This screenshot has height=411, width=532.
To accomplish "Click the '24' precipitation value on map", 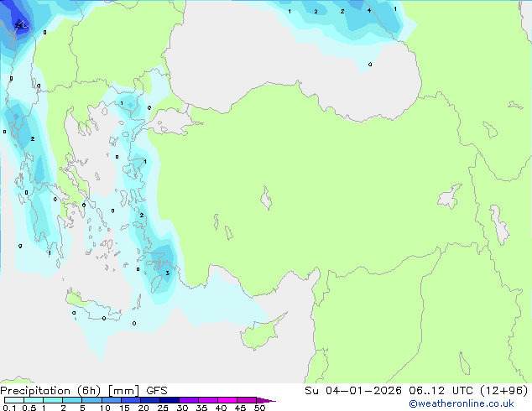I will point(18,25).
